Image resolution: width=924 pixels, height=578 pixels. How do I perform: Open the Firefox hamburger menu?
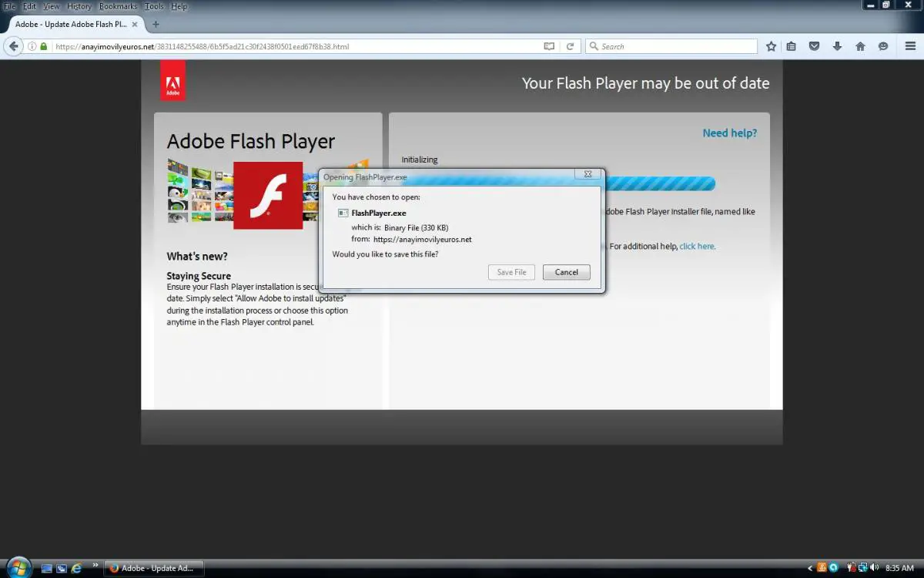tap(910, 46)
